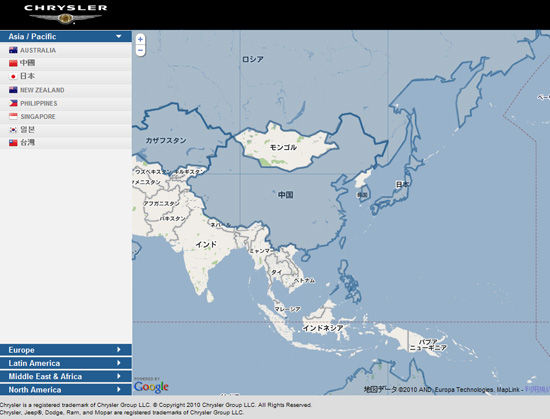Image resolution: width=550 pixels, height=419 pixels.
Task: Click the Philippines flag icon
Action: [x=13, y=103]
